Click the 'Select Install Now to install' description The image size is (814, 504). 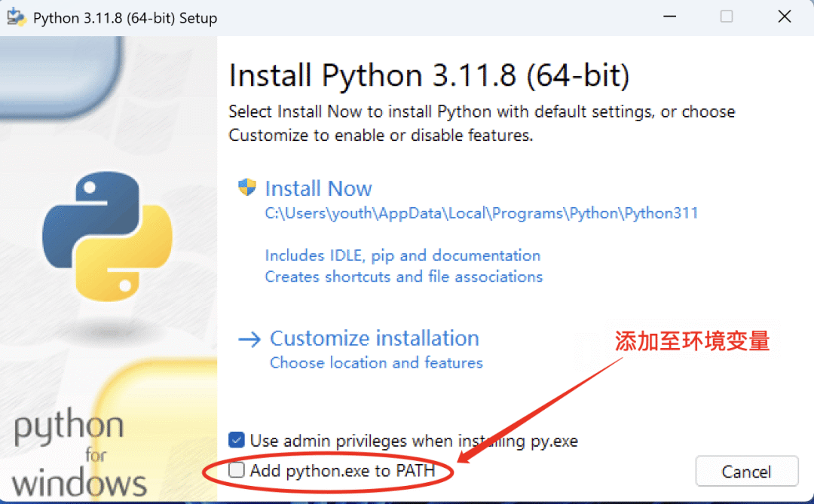[x=482, y=124]
